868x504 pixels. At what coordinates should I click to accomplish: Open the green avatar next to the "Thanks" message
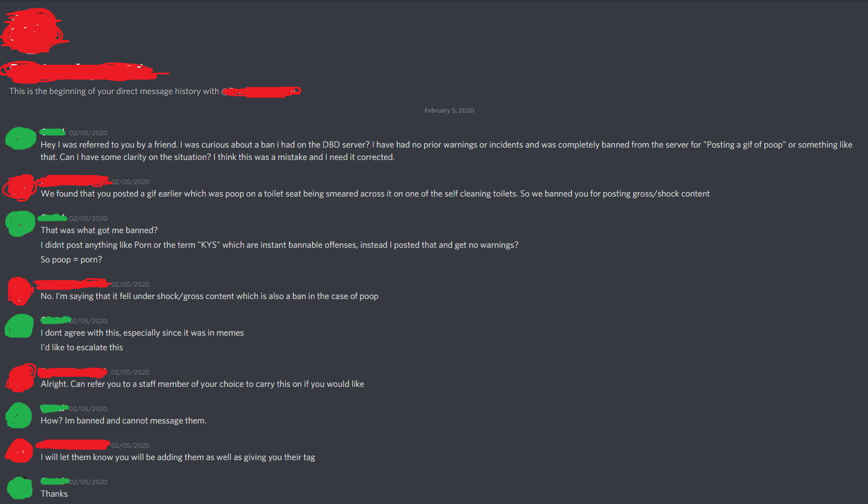20,487
